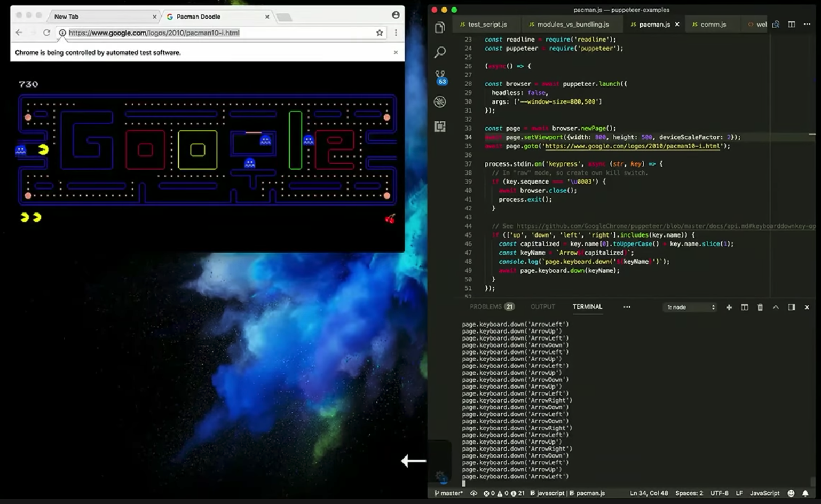Image resolution: width=821 pixels, height=504 pixels.
Task: Open the feedback smiley in status bar
Action: click(x=791, y=493)
